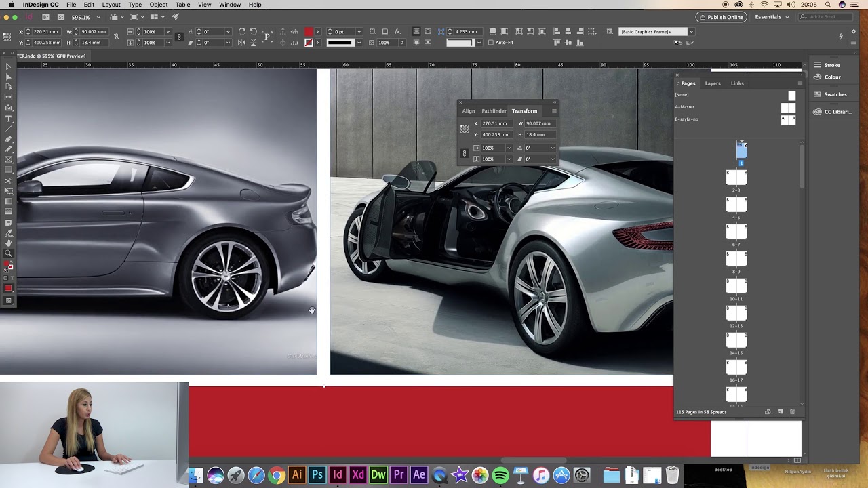This screenshot has width=868, height=488.
Task: Open rotation angle dropdown in Transform panel
Action: pyautogui.click(x=553, y=148)
